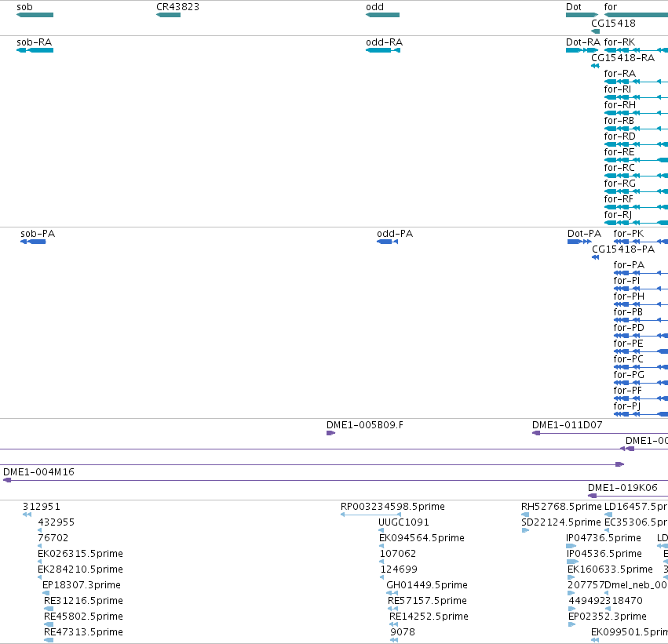Viewport: 668px width, 644px height.
Task: Click the for-PK protein label
Action: tap(629, 234)
